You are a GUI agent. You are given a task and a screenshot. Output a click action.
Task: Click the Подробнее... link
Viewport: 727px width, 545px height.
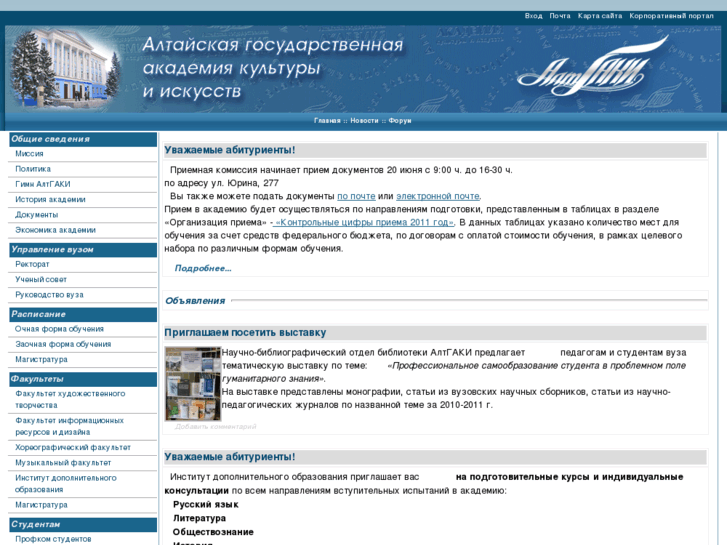tap(203, 268)
